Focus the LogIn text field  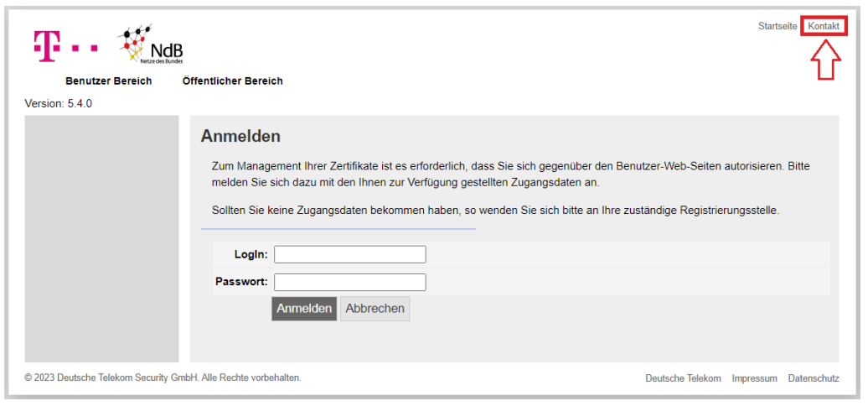pos(349,254)
